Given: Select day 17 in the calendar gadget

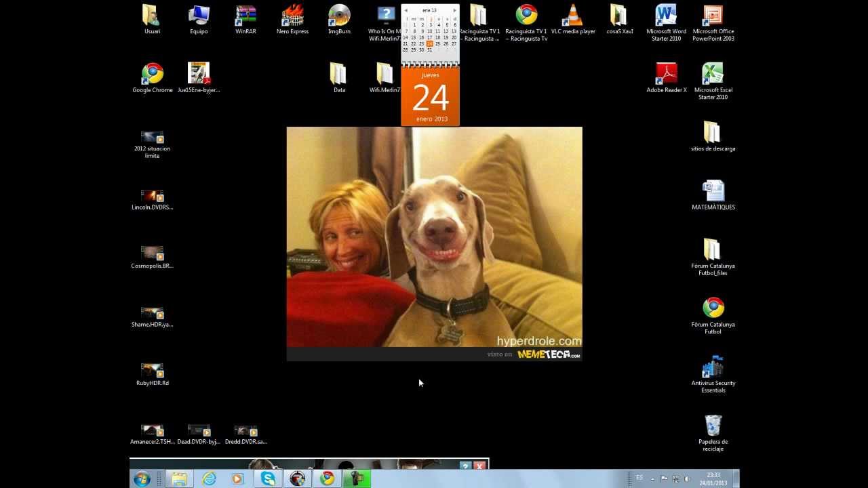Looking at the screenshot, I should click(x=429, y=37).
